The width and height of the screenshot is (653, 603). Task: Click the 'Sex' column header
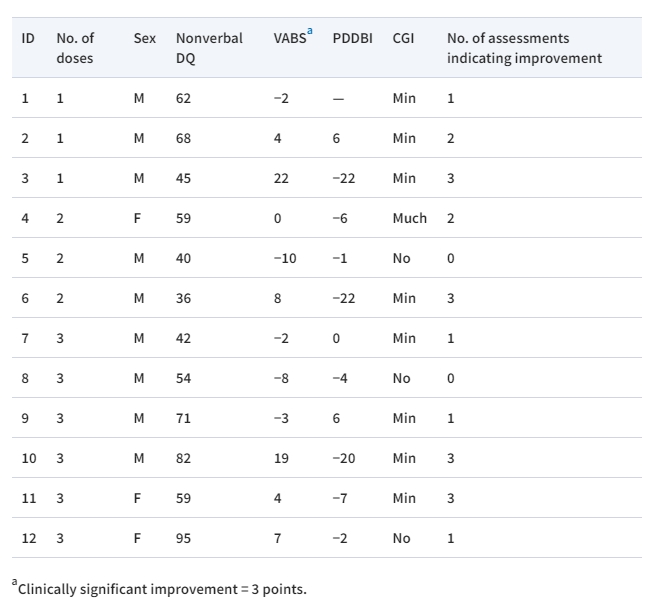[x=145, y=38]
